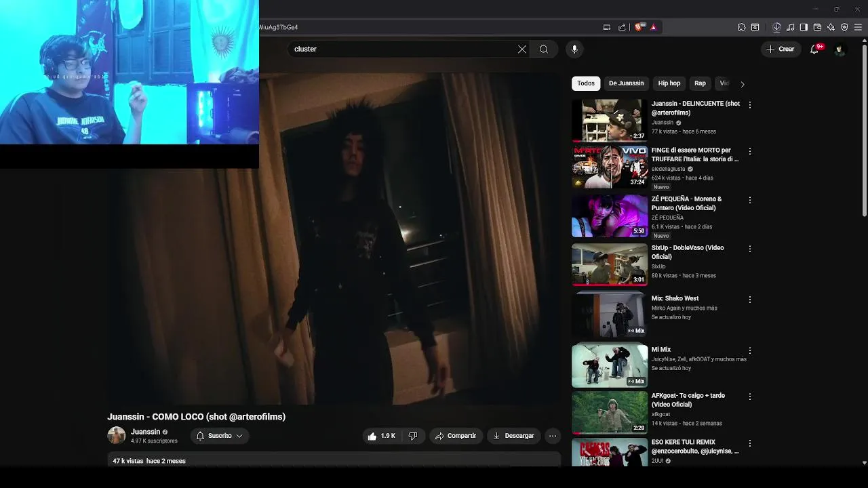The image size is (868, 488).
Task: Click the Descargar download button
Action: pos(513,436)
